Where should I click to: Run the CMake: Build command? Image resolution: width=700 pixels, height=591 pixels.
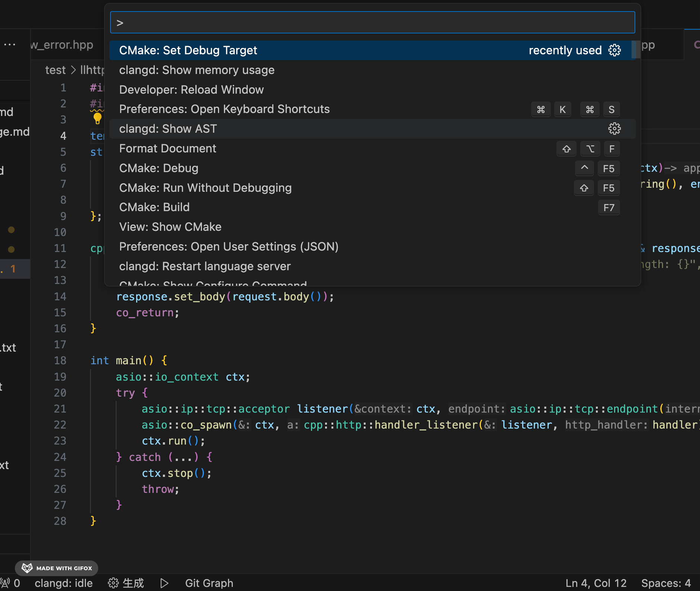[x=373, y=207]
